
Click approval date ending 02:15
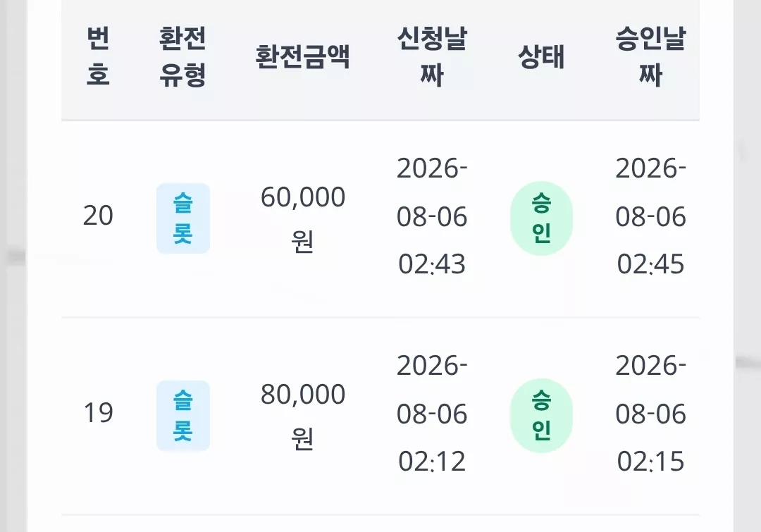pos(651,413)
